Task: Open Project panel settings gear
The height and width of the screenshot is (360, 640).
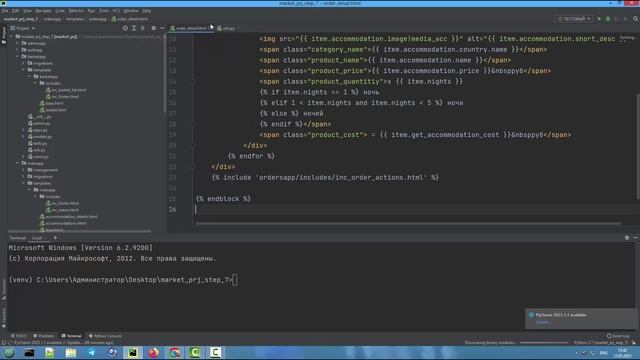Action: pyautogui.click(x=153, y=28)
